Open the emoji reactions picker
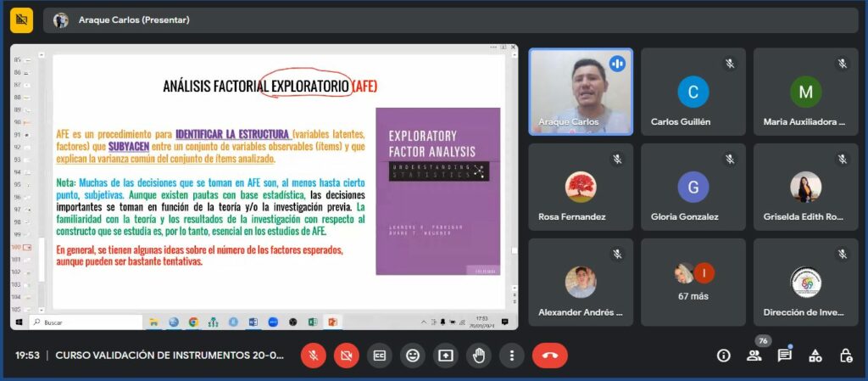 tap(413, 356)
